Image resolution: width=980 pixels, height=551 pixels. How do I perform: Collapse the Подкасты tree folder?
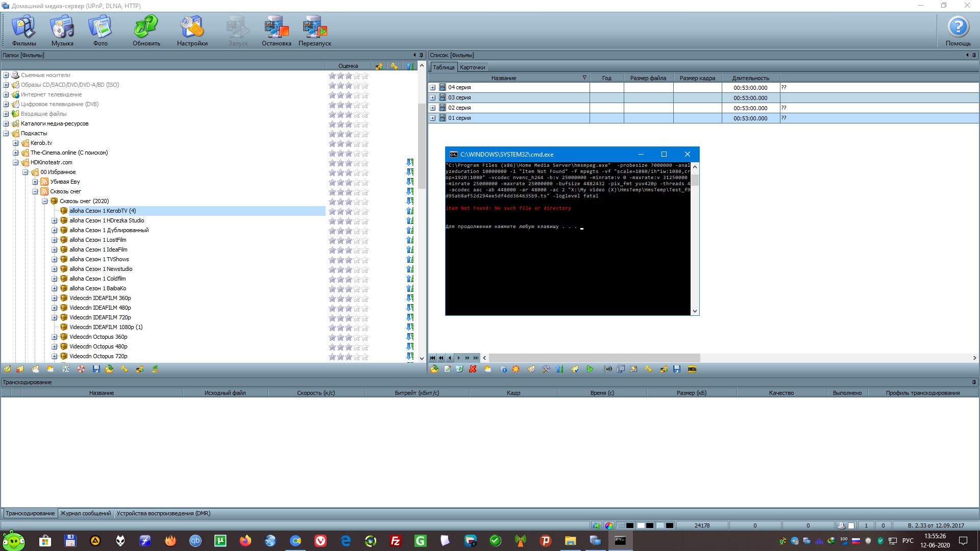[6, 134]
